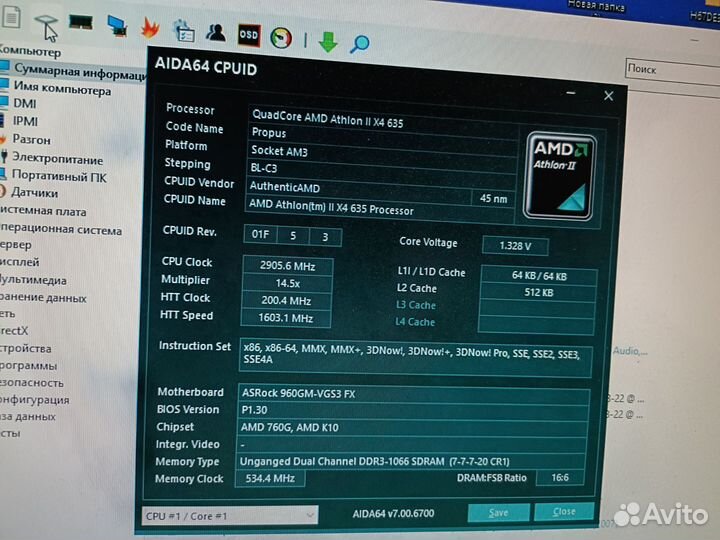The width and height of the screenshot is (720, 540).
Task: Click the Core Voltage 1.328 V value
Action: point(515,246)
